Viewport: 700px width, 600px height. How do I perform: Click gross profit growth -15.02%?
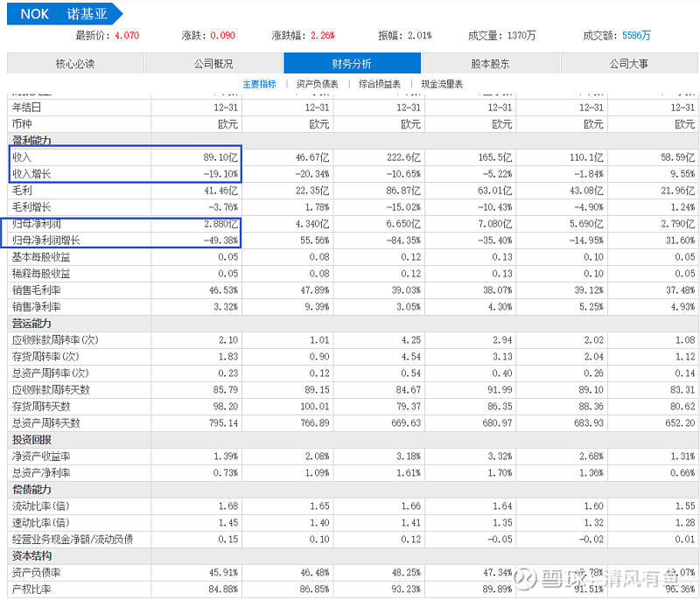point(403,207)
